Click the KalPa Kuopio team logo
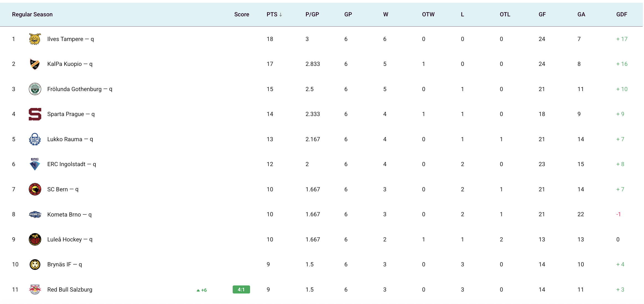644x304 pixels. coord(35,64)
